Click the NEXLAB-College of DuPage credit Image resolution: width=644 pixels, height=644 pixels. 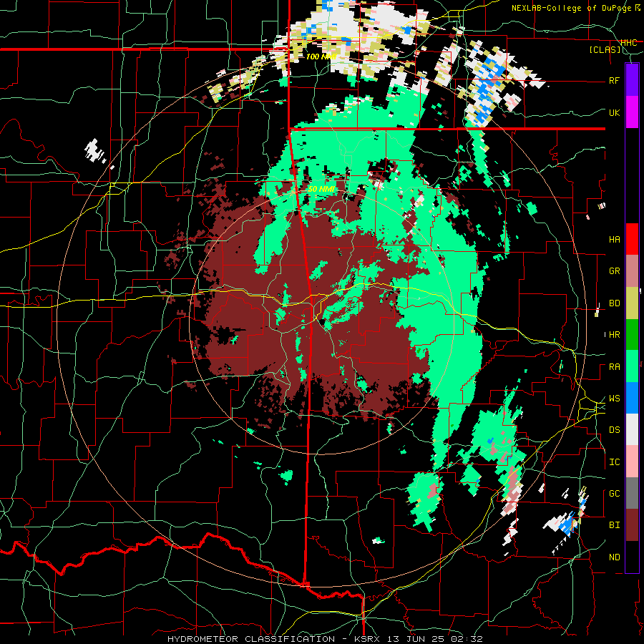pos(571,8)
